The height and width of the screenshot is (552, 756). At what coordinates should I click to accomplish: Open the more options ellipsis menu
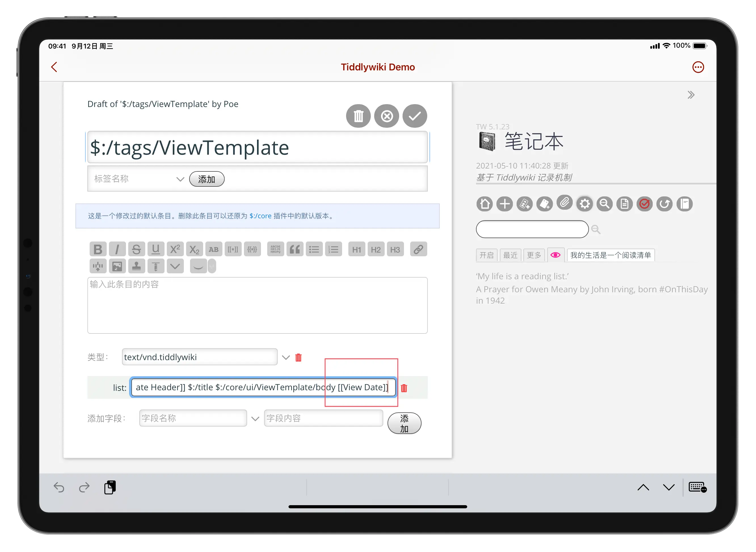pos(698,67)
